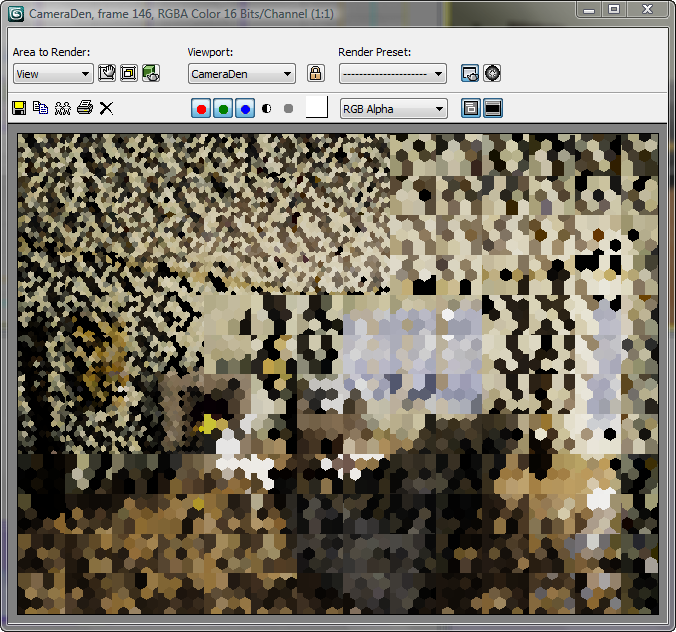Open the Viewport CameraDen dropdown
The width and height of the screenshot is (676, 632).
click(242, 74)
